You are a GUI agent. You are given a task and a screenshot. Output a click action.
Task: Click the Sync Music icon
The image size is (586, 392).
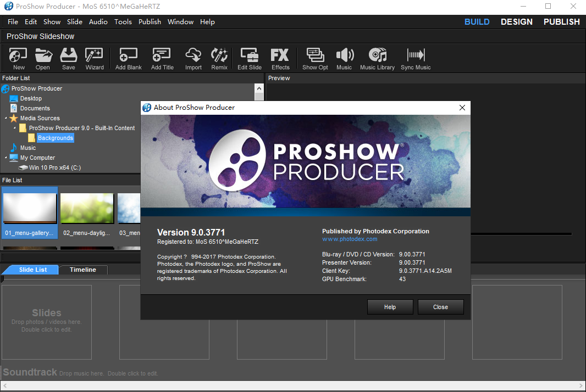[416, 59]
